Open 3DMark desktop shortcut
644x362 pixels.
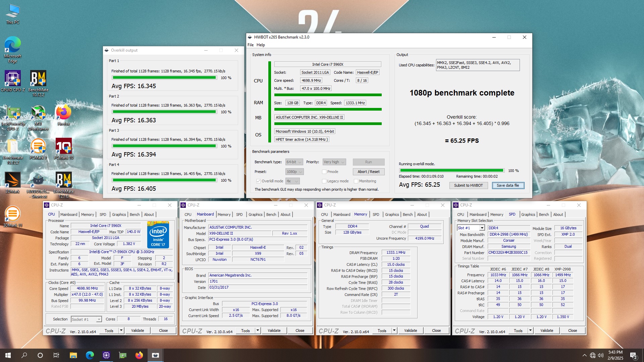[x=12, y=183]
